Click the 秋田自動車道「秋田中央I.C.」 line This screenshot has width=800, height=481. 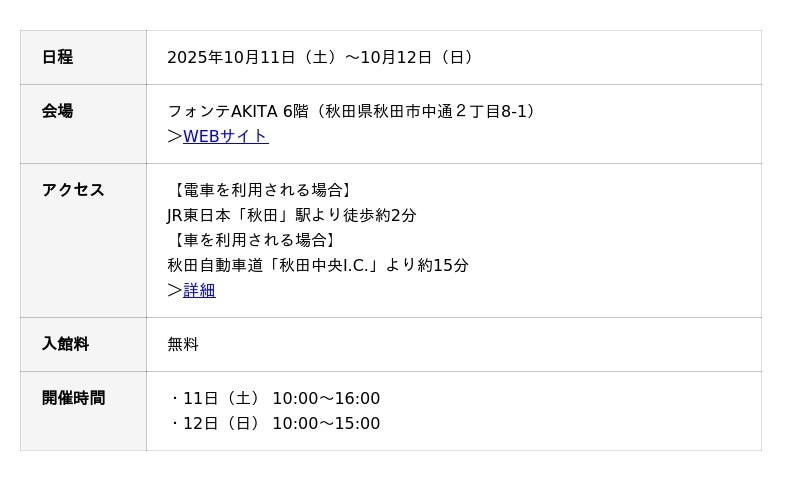[x=317, y=265]
